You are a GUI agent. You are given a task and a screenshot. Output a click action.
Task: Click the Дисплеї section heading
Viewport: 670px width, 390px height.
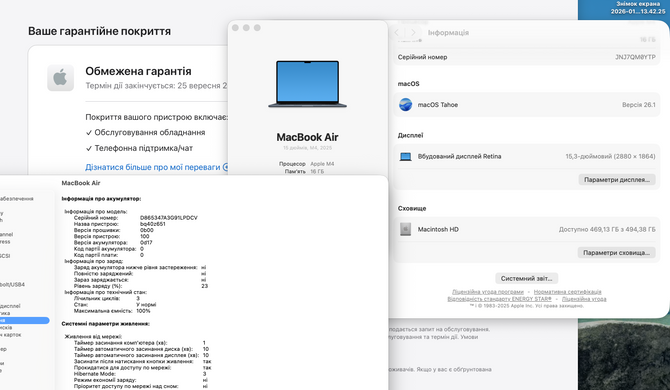[x=410, y=135]
